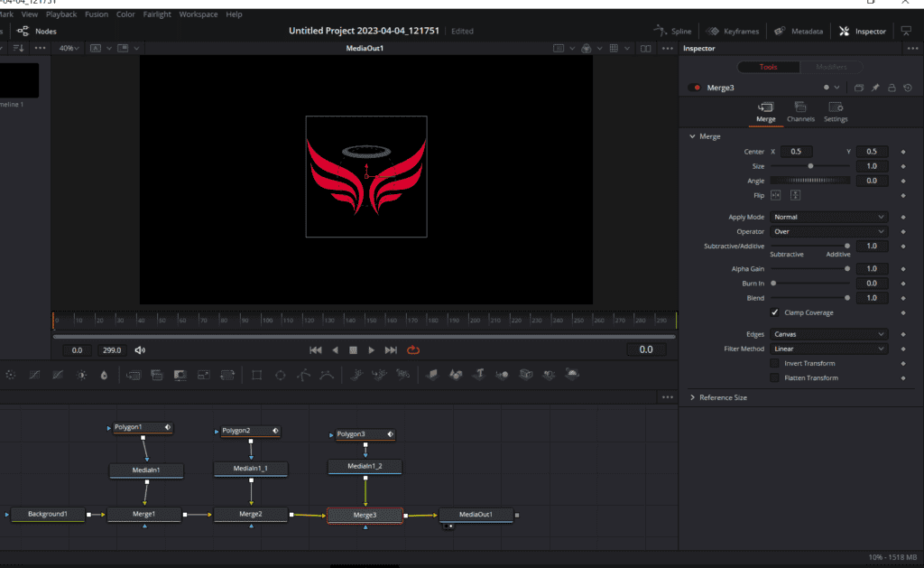
Task: Click the Alpha Gain slider
Action: (x=810, y=269)
